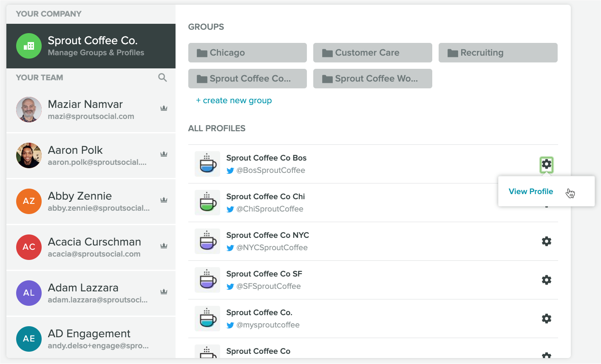Image resolution: width=601 pixels, height=364 pixels.
Task: Select Sprout Coffee Co. Manage Groups & Profiles
Action: coord(91,46)
